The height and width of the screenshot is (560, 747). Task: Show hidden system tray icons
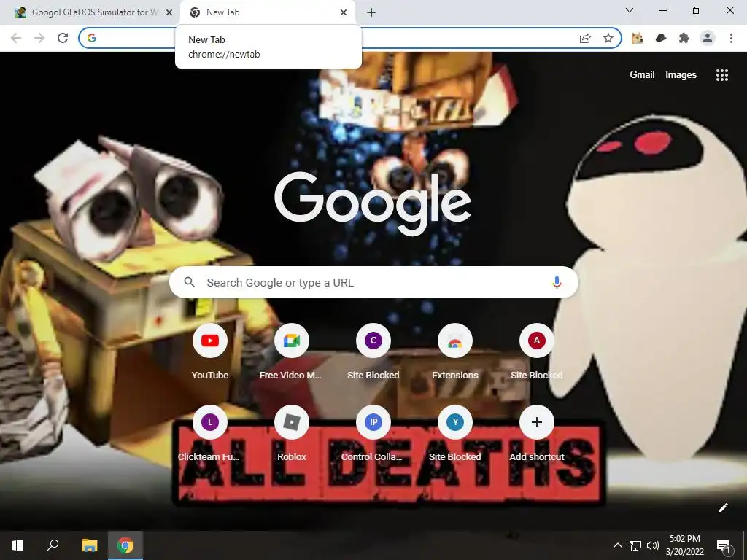click(x=617, y=545)
